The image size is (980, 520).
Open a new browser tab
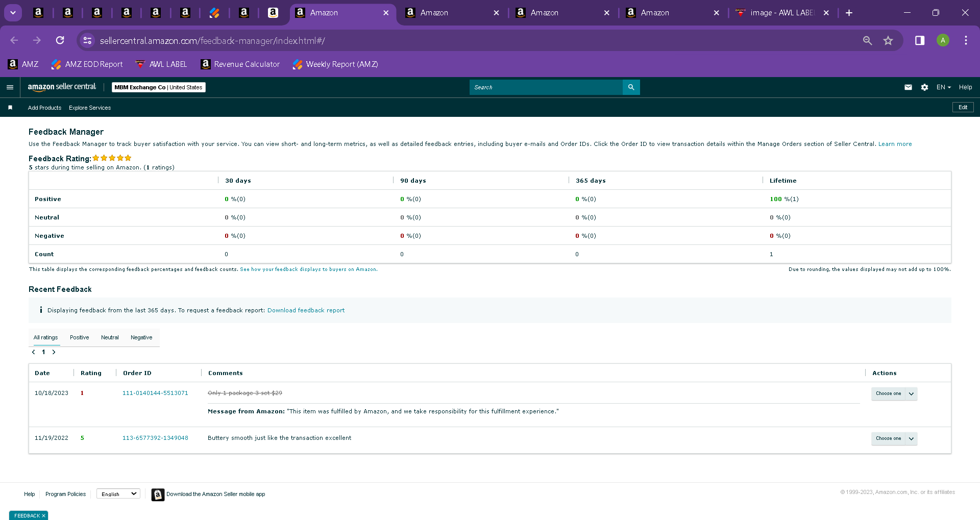(849, 13)
